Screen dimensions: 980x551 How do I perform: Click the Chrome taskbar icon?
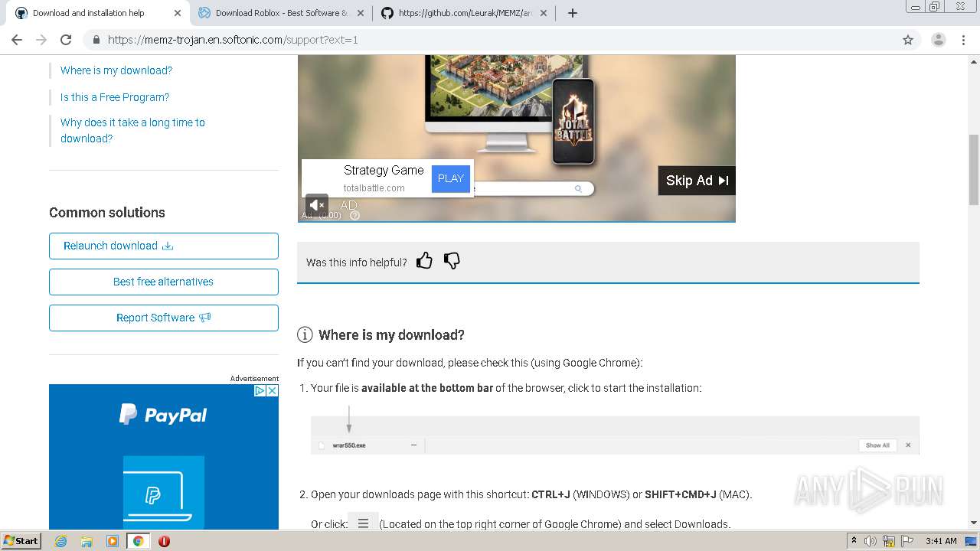pos(139,541)
